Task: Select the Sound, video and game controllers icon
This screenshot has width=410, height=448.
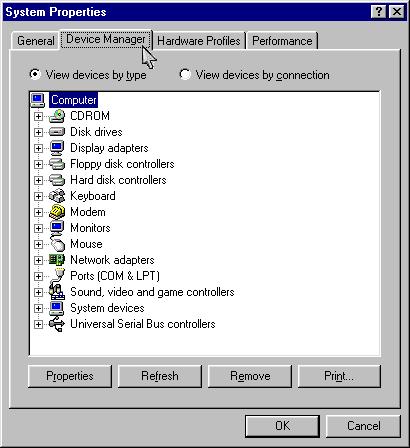Action: coord(57,291)
